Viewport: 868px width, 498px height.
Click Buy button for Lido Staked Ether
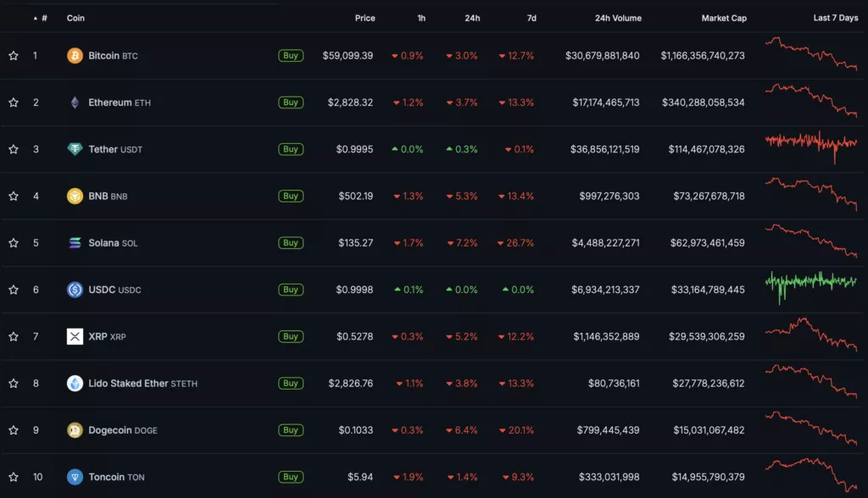pyautogui.click(x=291, y=383)
